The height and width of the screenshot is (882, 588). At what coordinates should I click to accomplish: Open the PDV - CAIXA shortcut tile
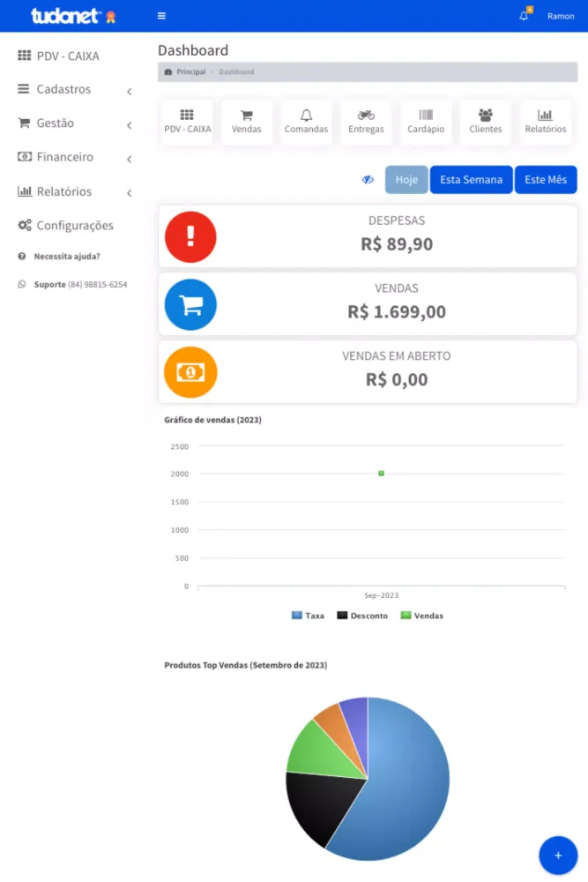click(187, 122)
